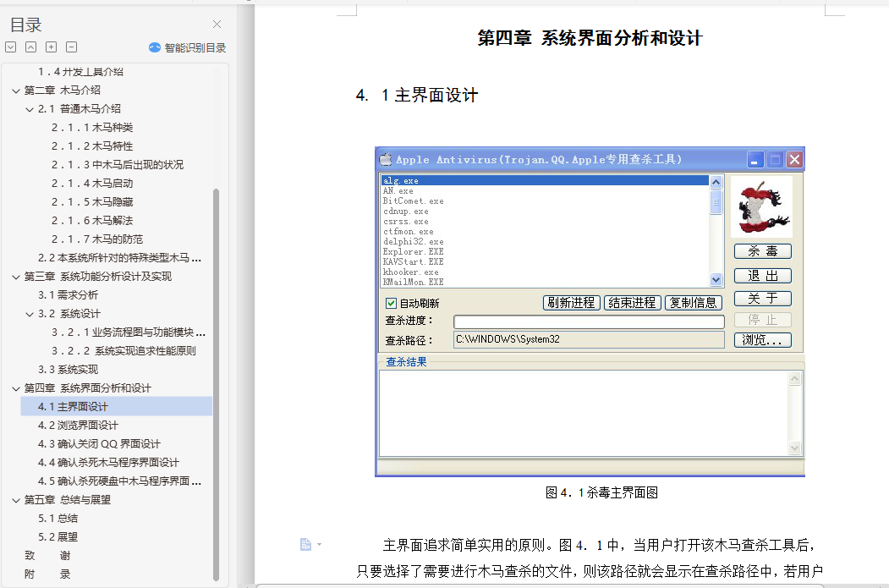Go to 致谢 section
889x588 pixels.
coord(47,556)
